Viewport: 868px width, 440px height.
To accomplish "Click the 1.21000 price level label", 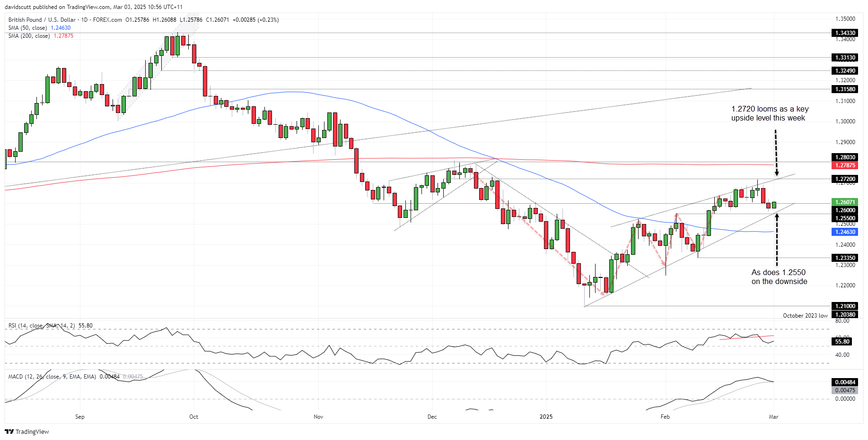I will click(845, 306).
